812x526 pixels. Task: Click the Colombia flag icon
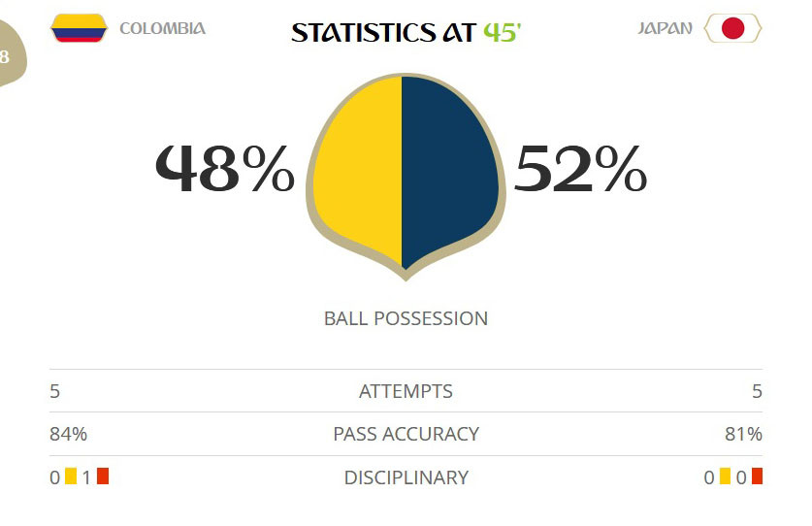click(79, 28)
